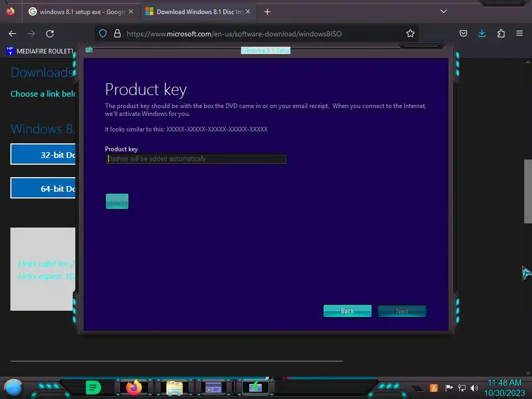532x399 pixels.
Task: Click the Windows 8.1 Setup title icon
Action: (x=89, y=50)
